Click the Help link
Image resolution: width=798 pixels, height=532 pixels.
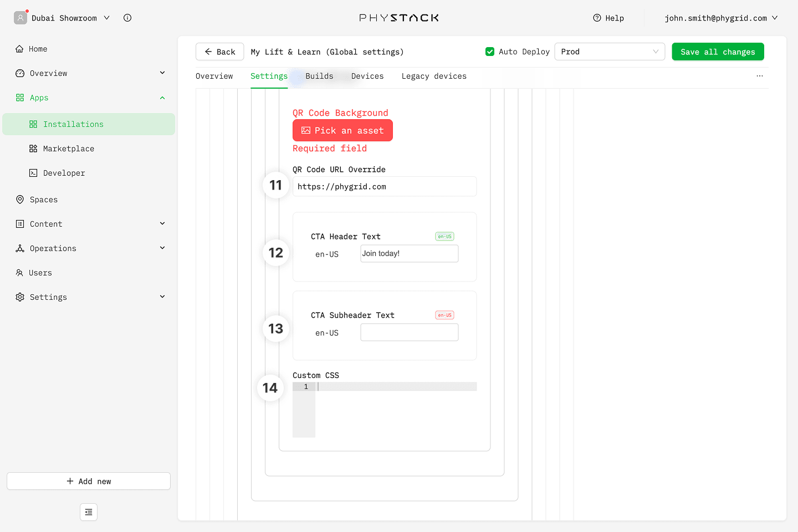pos(608,18)
